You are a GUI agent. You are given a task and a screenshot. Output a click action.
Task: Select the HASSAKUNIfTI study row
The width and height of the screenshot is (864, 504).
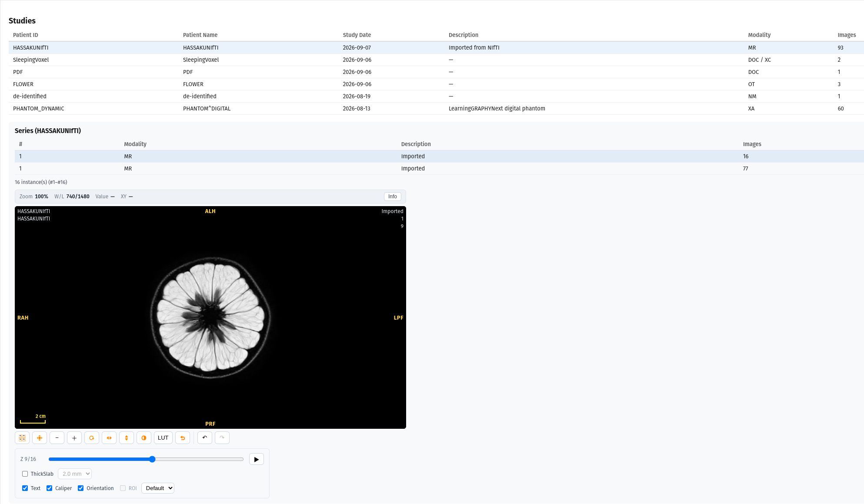click(436, 48)
